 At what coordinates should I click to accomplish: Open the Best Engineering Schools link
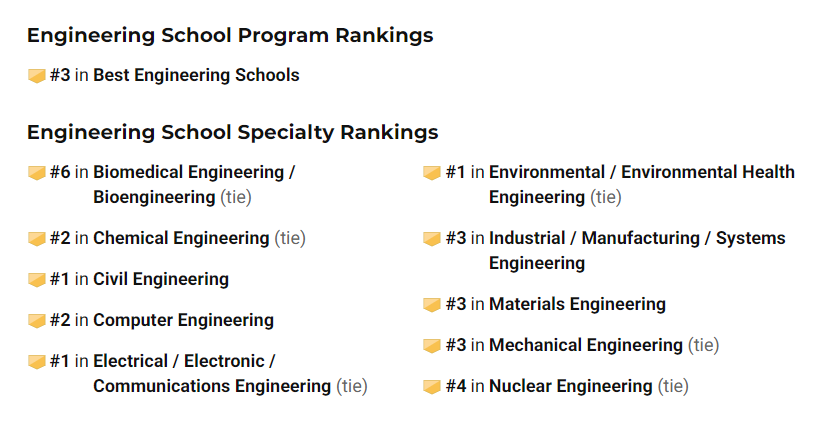196,75
